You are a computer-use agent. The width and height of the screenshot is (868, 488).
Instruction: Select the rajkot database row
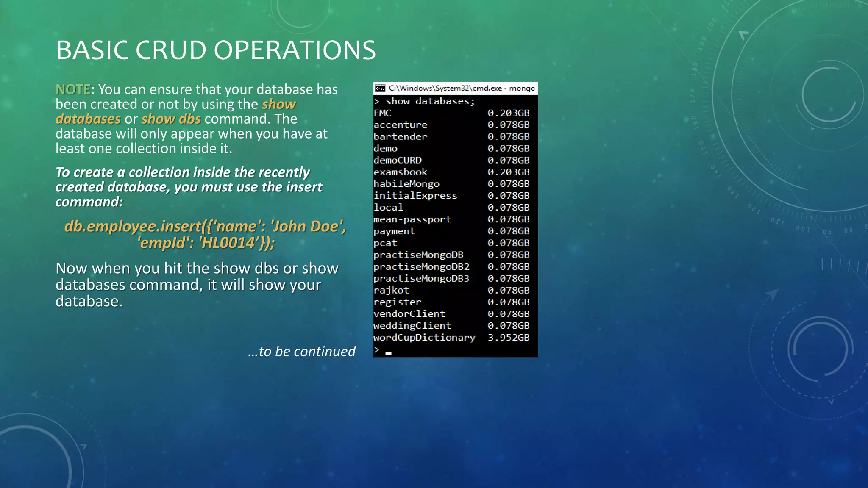click(391, 291)
